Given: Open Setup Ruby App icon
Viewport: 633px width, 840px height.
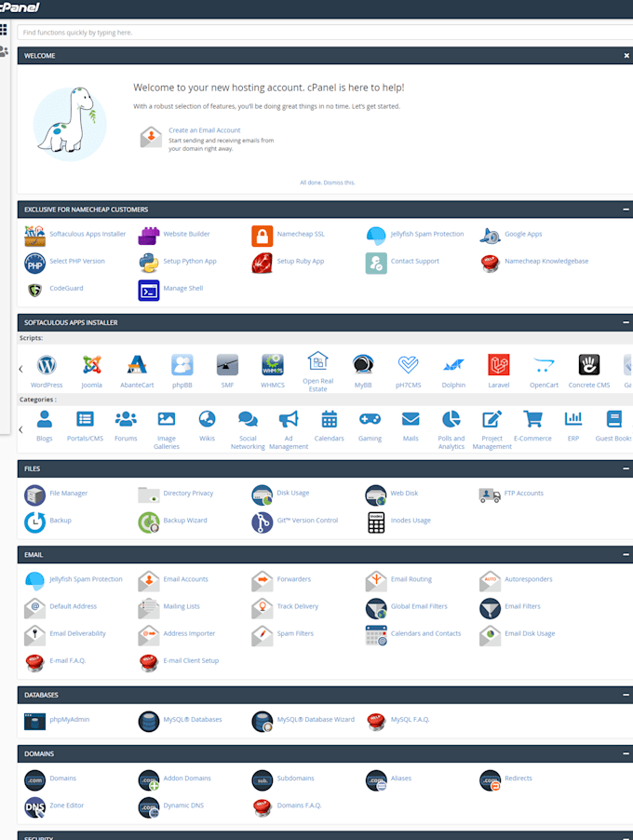Looking at the screenshot, I should (263, 263).
